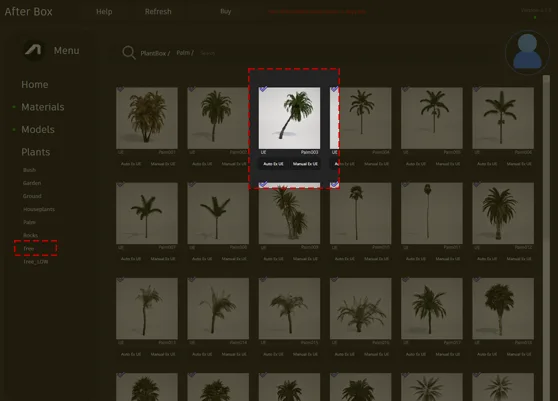Click Manual Ex UE under Palm012
The height and width of the screenshot is (401, 558).
(519, 259)
